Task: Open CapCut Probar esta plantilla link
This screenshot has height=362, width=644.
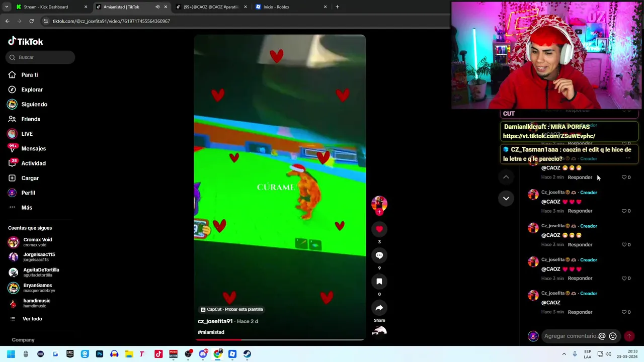Action: pyautogui.click(x=232, y=309)
